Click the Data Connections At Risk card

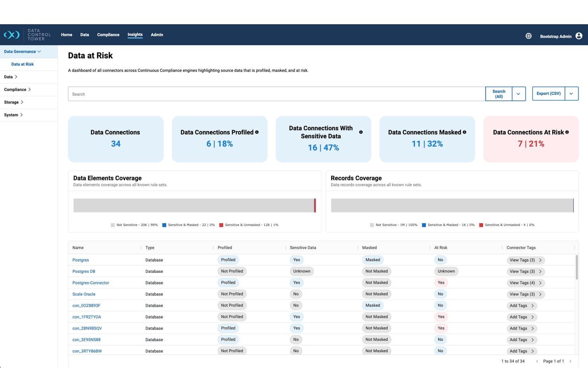(531, 139)
